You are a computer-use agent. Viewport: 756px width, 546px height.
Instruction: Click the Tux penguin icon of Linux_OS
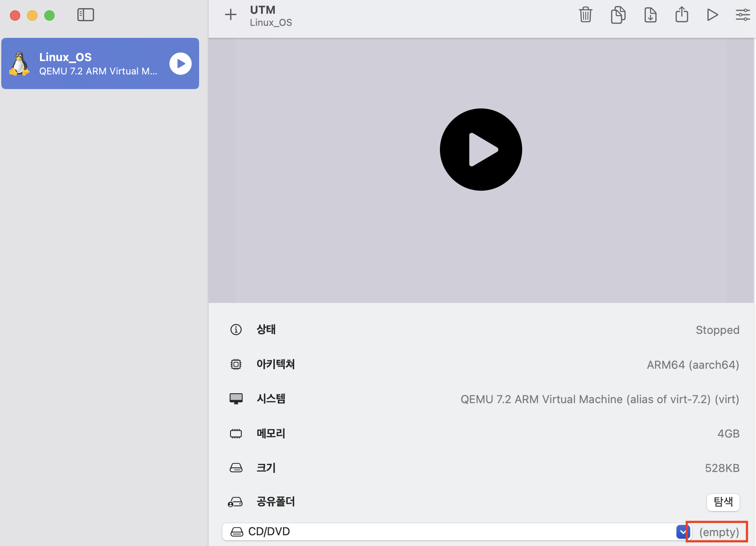click(x=19, y=64)
